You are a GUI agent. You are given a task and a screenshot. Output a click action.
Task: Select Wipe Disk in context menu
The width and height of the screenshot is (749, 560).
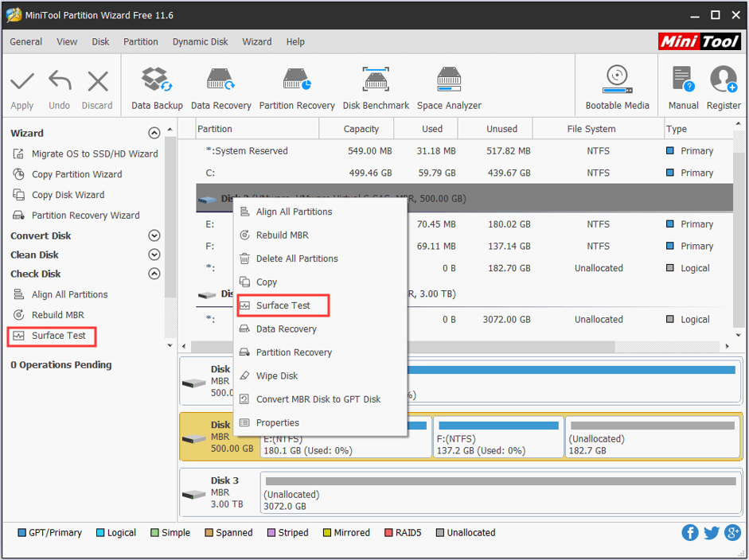(x=320, y=375)
